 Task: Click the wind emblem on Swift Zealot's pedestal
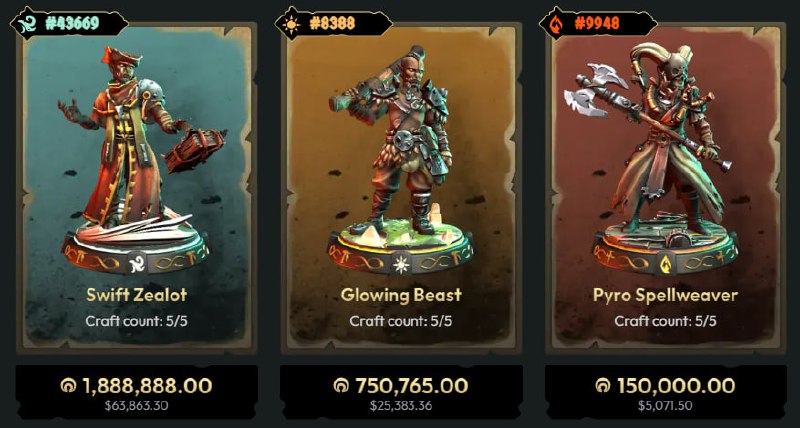(136, 264)
